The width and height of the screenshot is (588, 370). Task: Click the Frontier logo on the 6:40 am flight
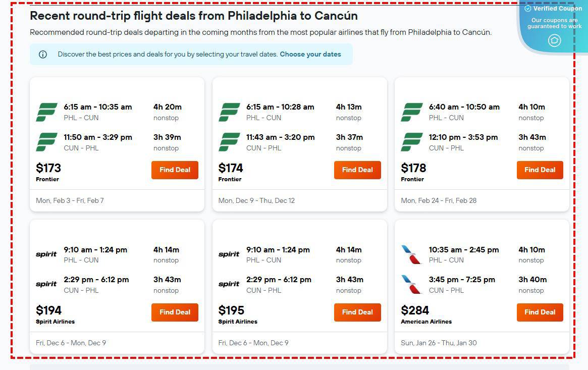(411, 112)
